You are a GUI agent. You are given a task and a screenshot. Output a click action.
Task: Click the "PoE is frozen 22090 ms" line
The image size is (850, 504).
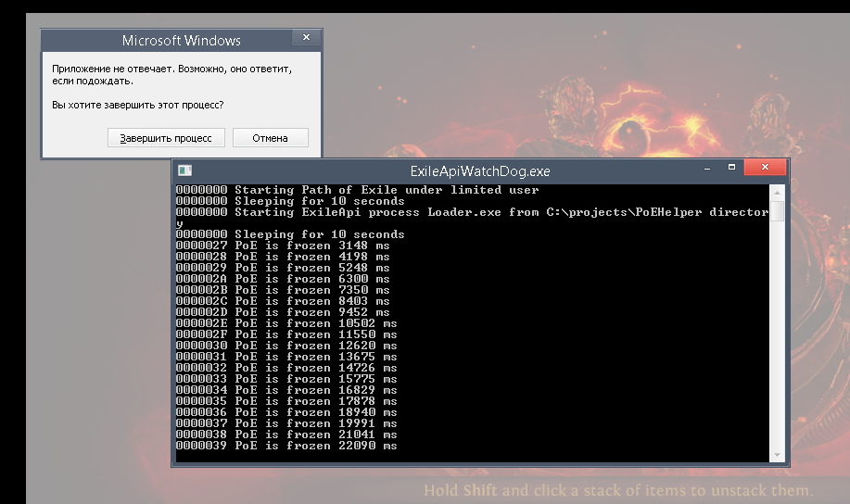[315, 446]
